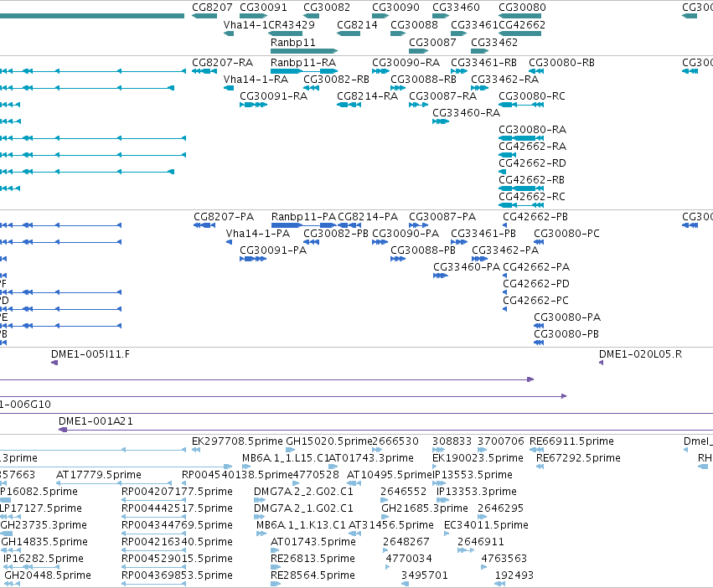Click the CG30091 gene label
Screen dimensions: 713x588
pyautogui.click(x=263, y=8)
